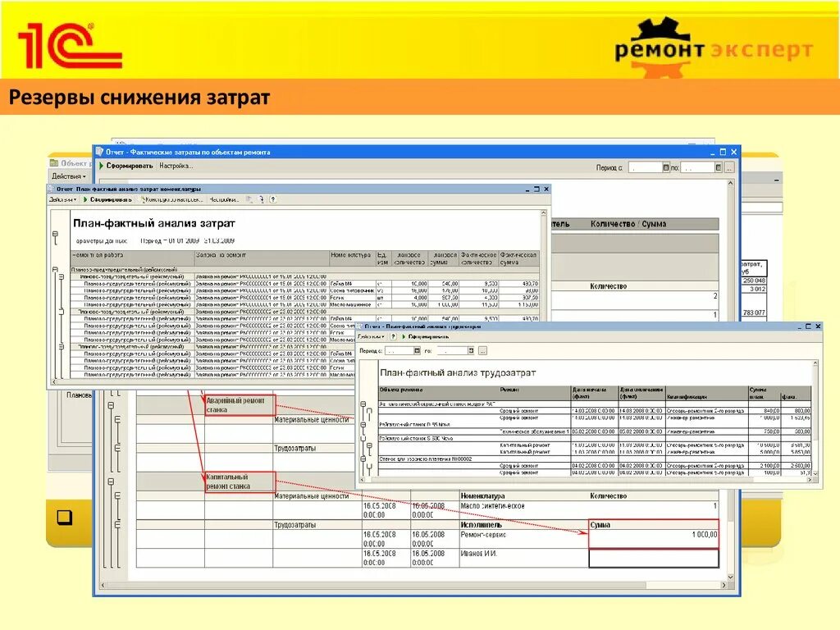This screenshot has width=840, height=630.
Task: Click help question icon in номенклатуры report toolbar
Action: (272, 199)
